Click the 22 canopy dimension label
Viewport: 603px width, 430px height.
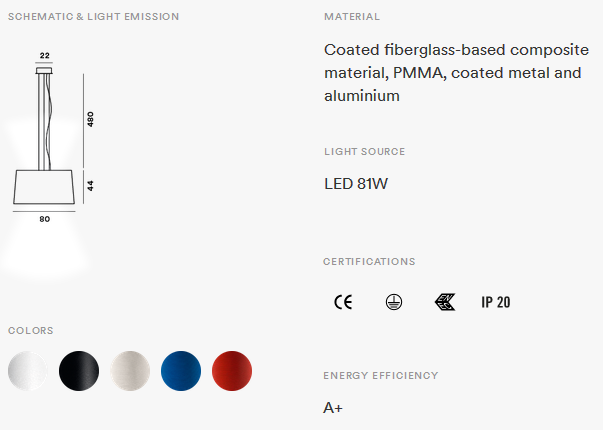coord(45,55)
